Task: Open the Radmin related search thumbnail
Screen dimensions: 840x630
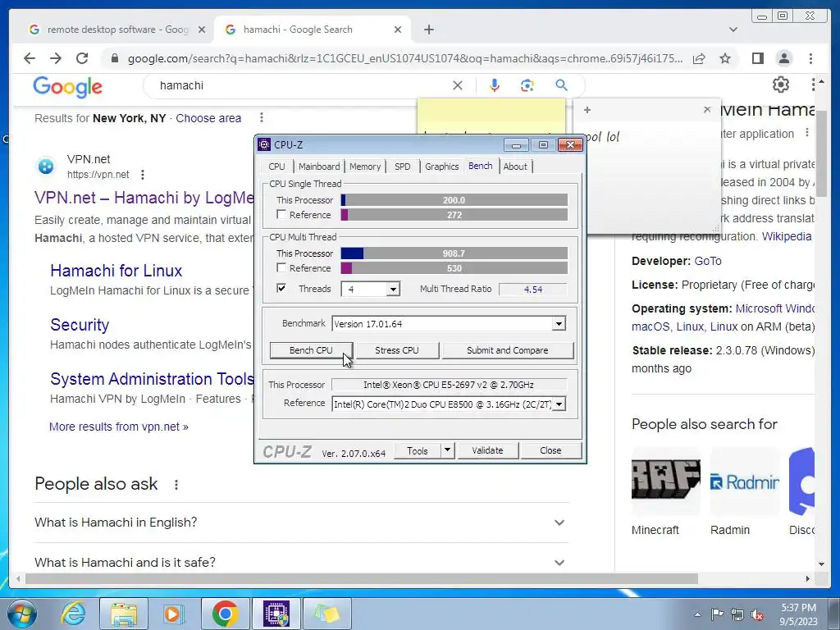Action: [745, 481]
